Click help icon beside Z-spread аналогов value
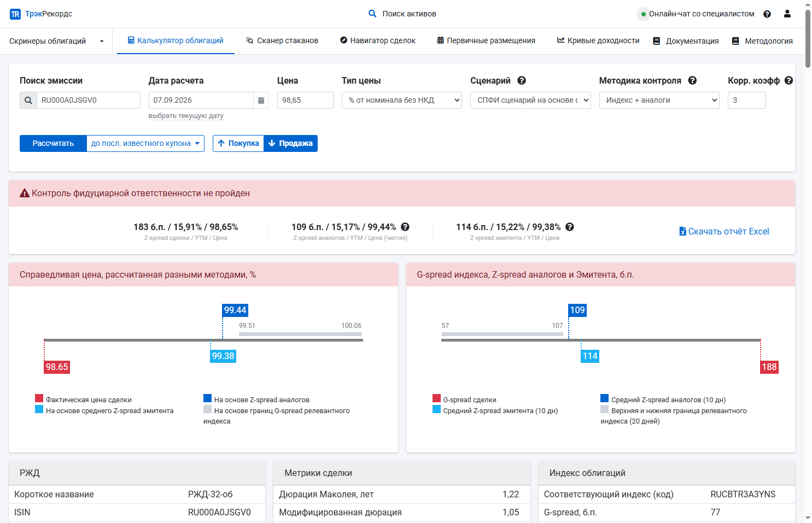 pos(405,227)
